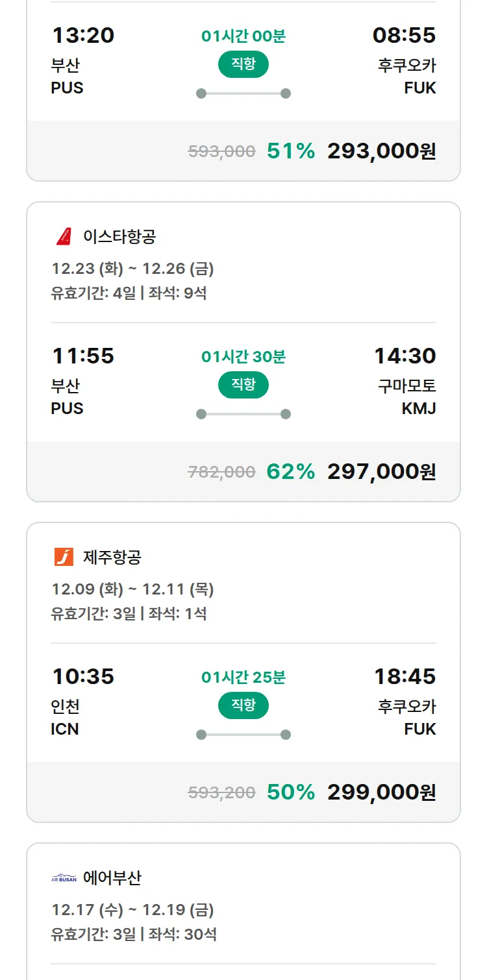
Task: Click the Jeju Air orange logo icon
Action: click(64, 557)
